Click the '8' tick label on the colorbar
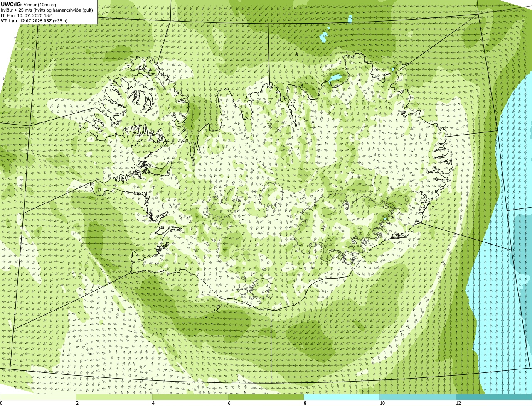Screen dimensions: 532x406 [305, 403]
